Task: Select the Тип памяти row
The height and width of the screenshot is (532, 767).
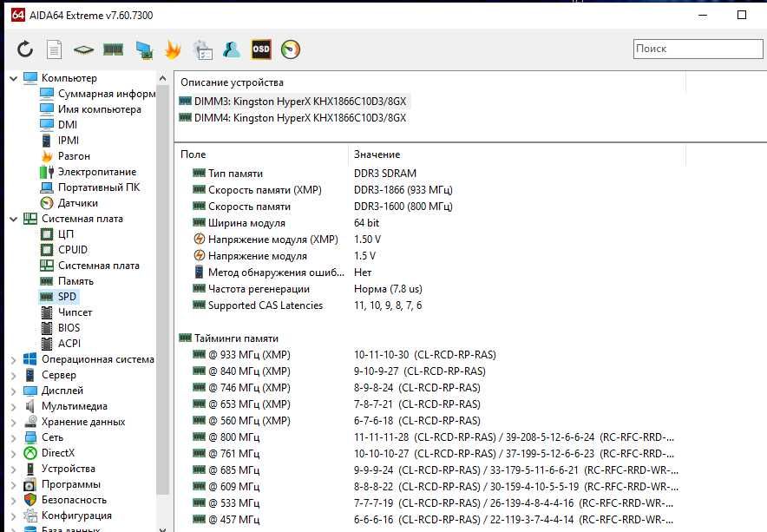Action: pos(305,174)
